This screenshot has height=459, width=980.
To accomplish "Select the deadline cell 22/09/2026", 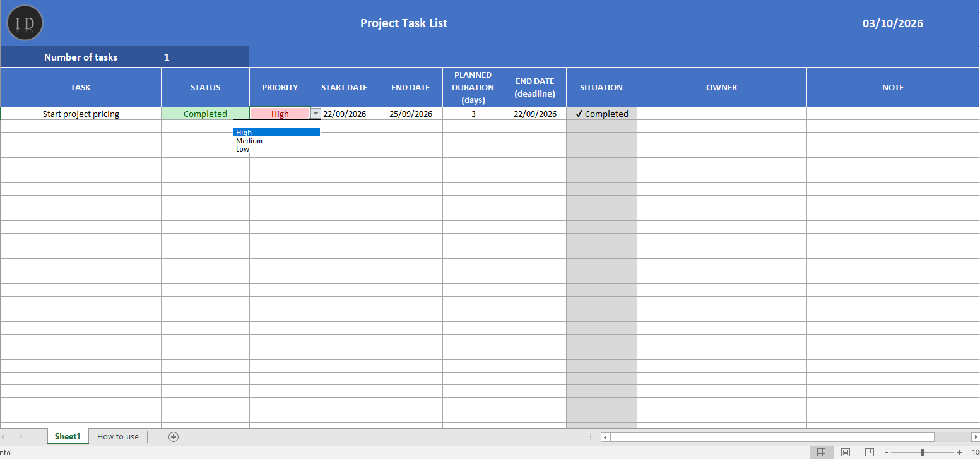I will click(x=535, y=114).
